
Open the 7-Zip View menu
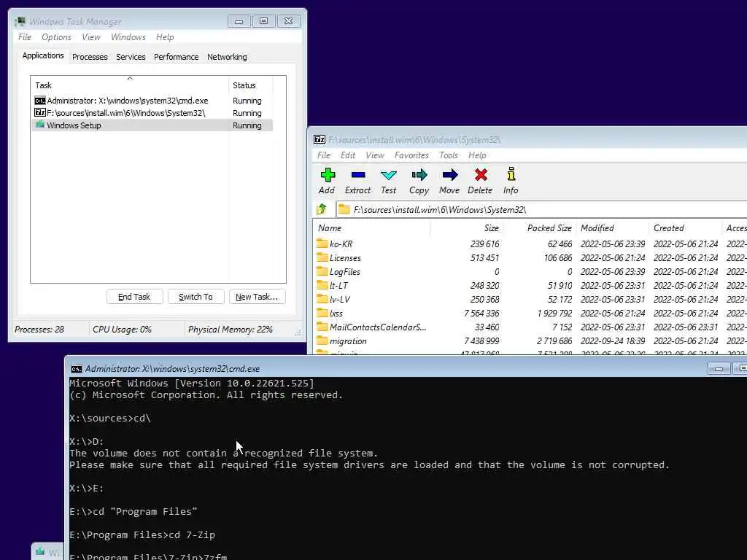click(375, 155)
